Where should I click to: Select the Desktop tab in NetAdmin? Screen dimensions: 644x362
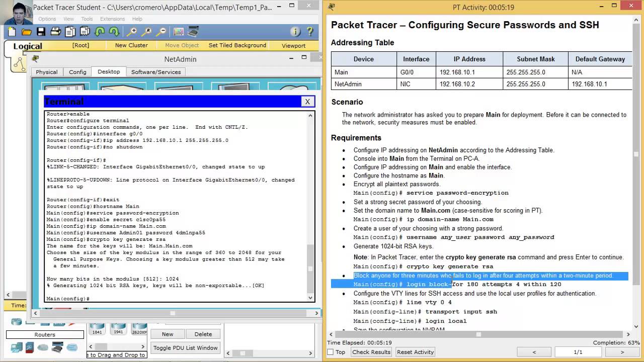tap(109, 71)
